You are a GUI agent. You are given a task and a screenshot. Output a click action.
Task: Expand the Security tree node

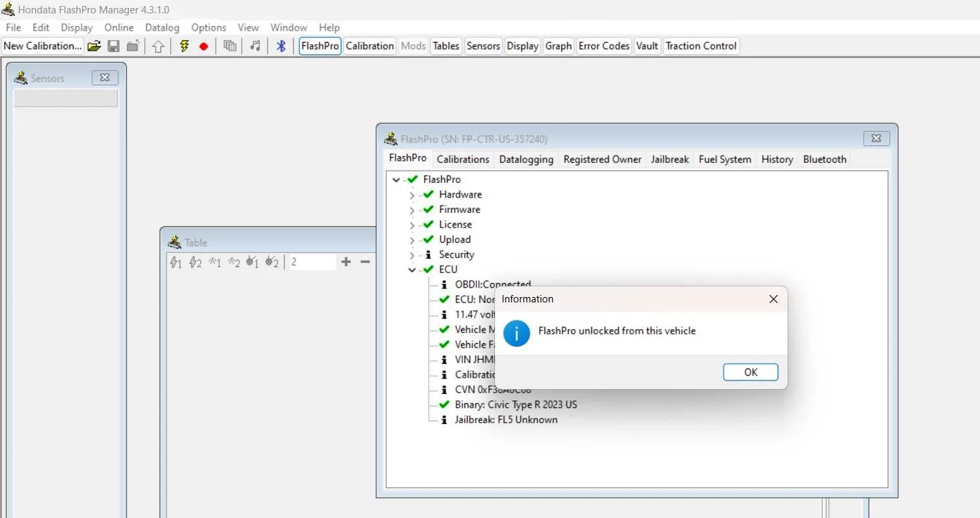click(x=412, y=255)
